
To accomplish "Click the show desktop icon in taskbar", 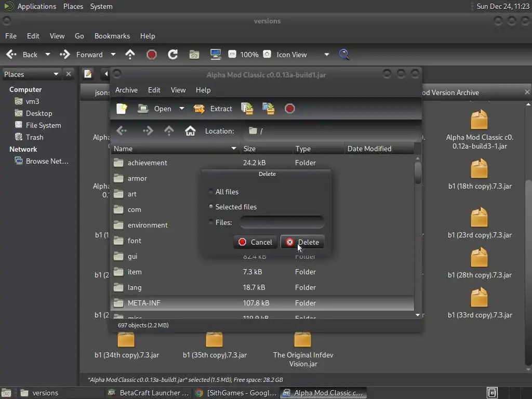I will click(6, 393).
